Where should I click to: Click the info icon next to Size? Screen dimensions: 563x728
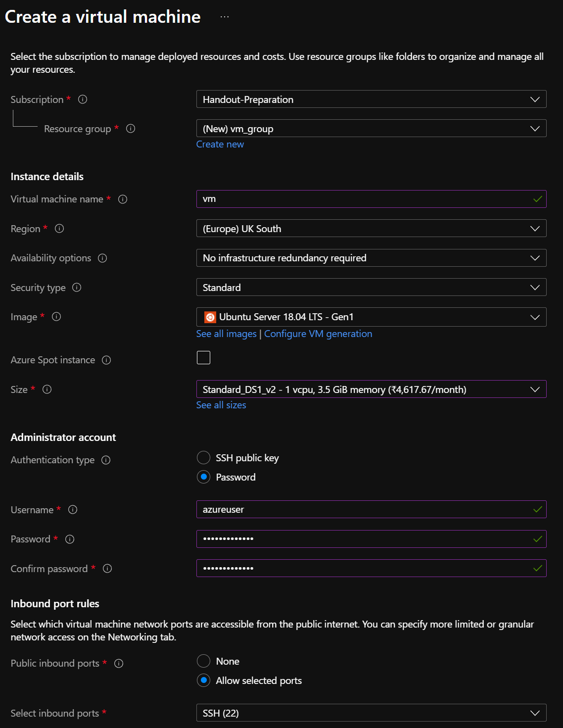[47, 389]
